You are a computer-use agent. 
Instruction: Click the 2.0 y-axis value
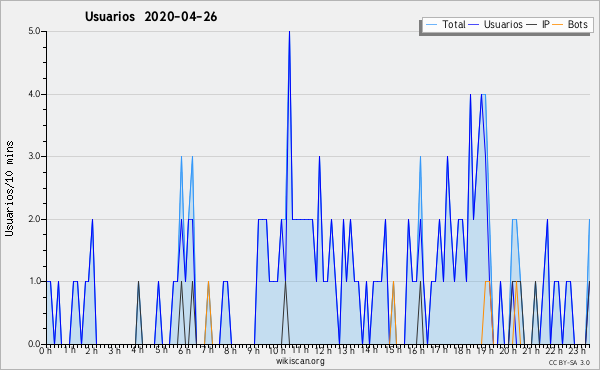click(x=34, y=219)
